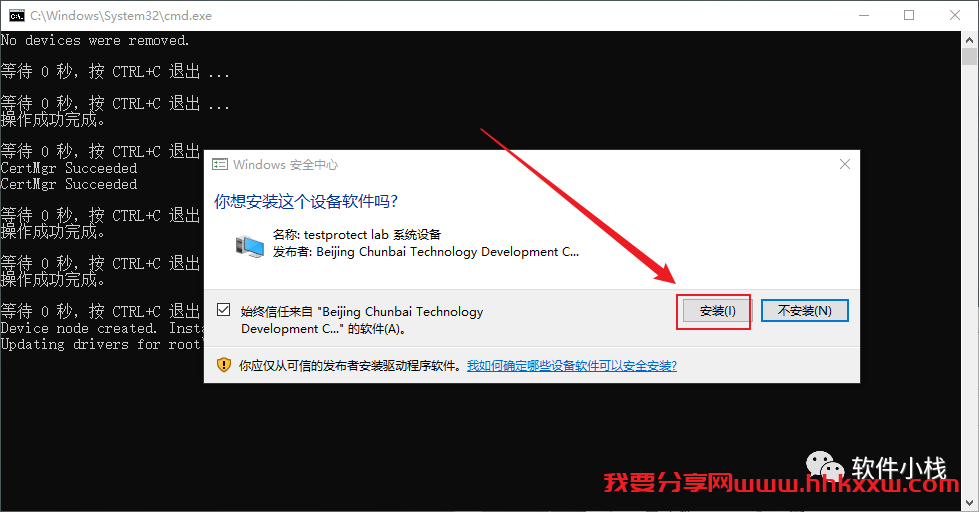Click the yellow security shield warning icon
This screenshot has width=979, height=512.
coord(224,365)
